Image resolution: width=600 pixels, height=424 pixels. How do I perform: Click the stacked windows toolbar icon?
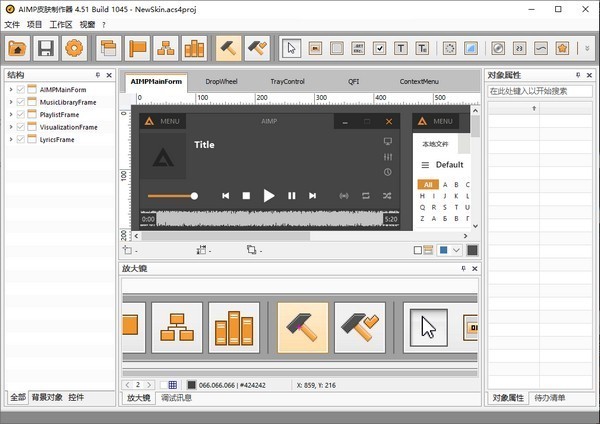point(109,48)
